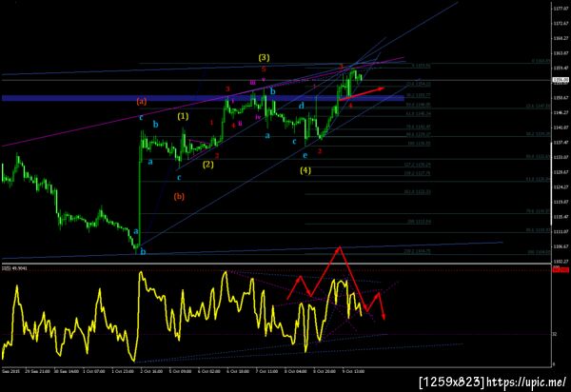This screenshot has height=392, width=571.
Task: Click the '8 Oct 04:00' time label
Action: [x=296, y=372]
